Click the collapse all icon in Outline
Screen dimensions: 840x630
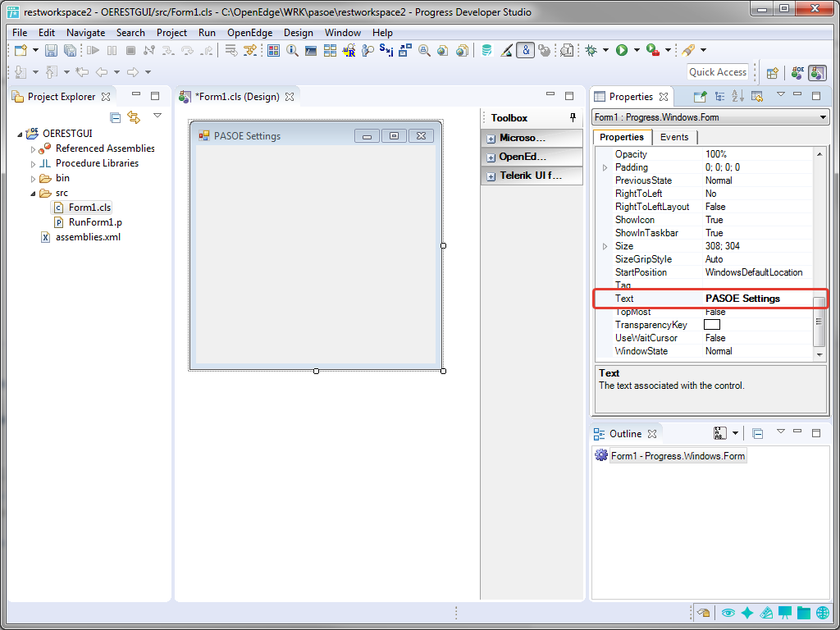tap(757, 433)
